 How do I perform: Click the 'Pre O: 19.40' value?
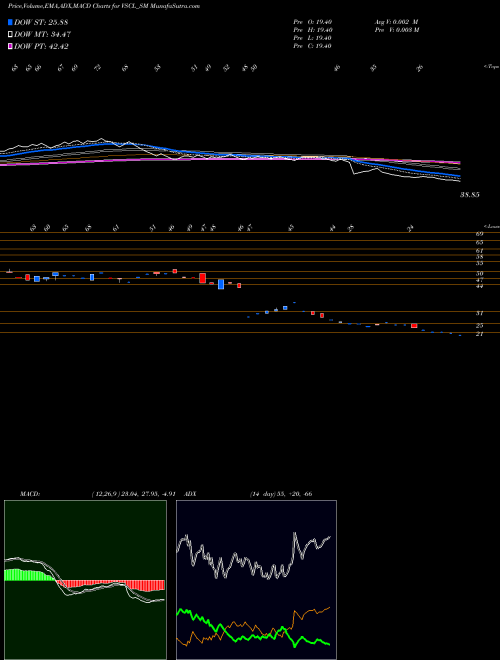tap(312, 22)
